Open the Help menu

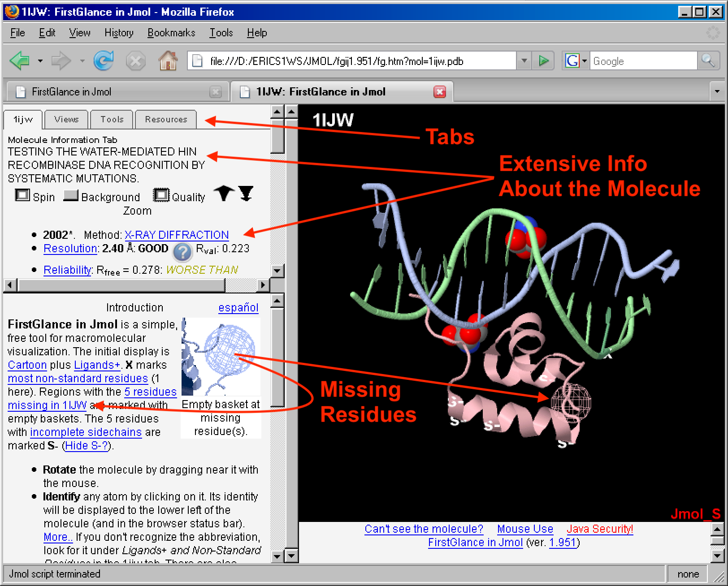(257, 33)
